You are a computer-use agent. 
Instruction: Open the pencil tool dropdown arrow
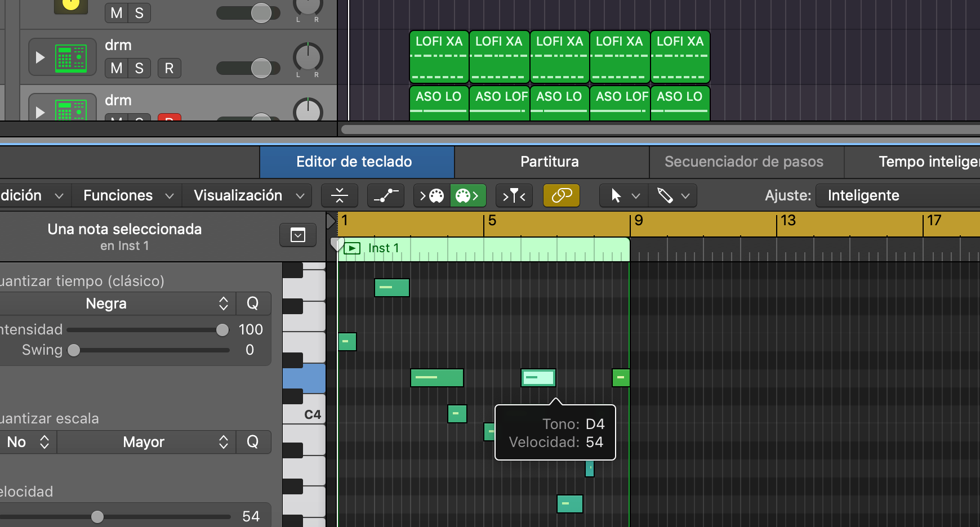(x=685, y=196)
